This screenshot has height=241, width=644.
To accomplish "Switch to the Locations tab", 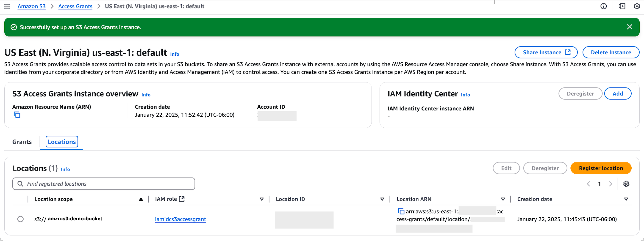I will (x=62, y=142).
